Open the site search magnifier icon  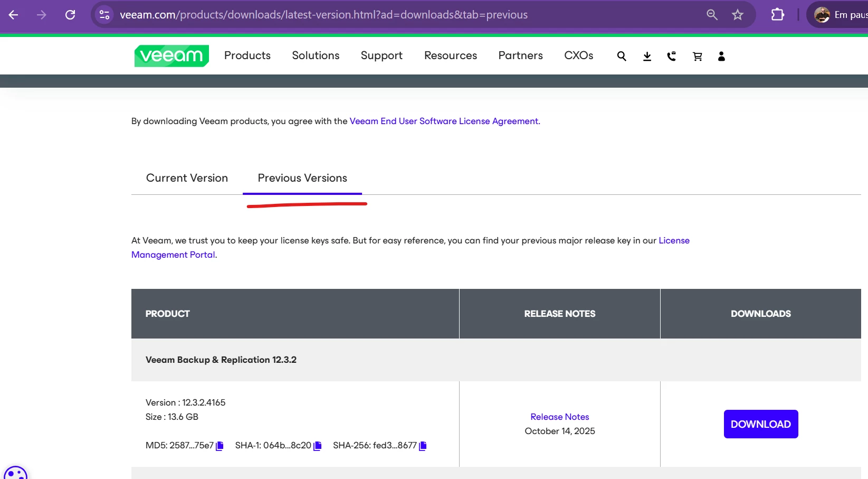(x=622, y=56)
